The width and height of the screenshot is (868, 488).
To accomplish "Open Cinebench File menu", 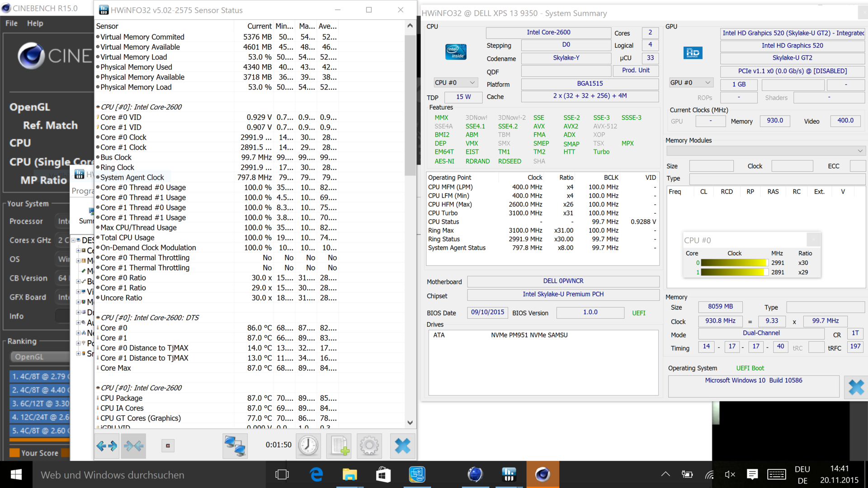I will point(12,23).
